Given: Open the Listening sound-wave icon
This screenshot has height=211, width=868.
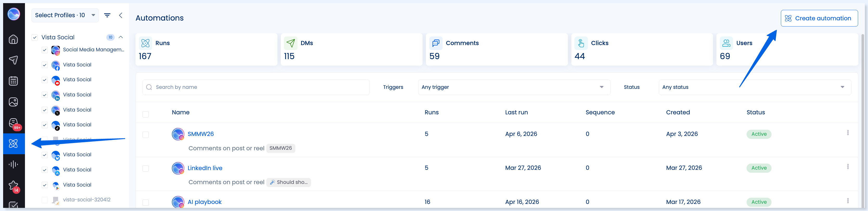Looking at the screenshot, I should (14, 164).
